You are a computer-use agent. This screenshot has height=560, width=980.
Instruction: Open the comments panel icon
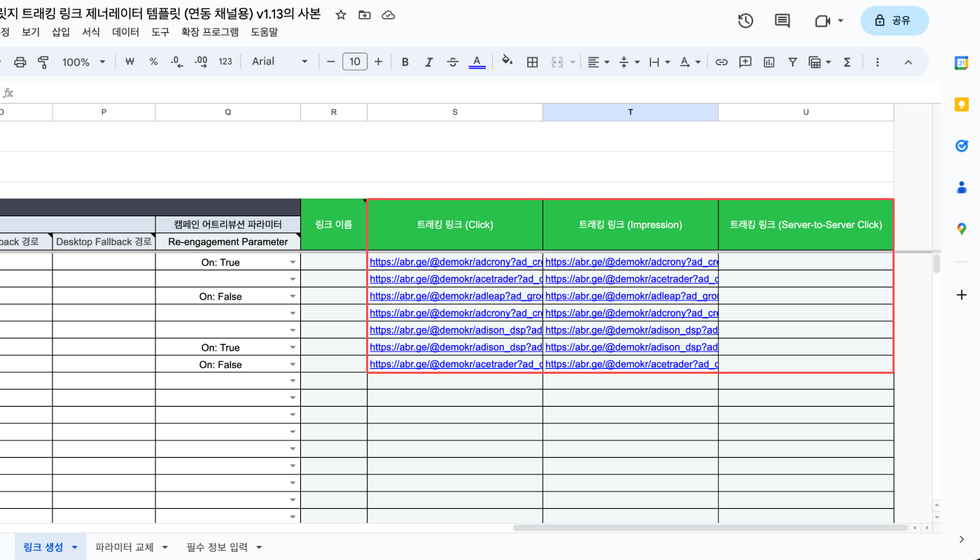pyautogui.click(x=782, y=21)
